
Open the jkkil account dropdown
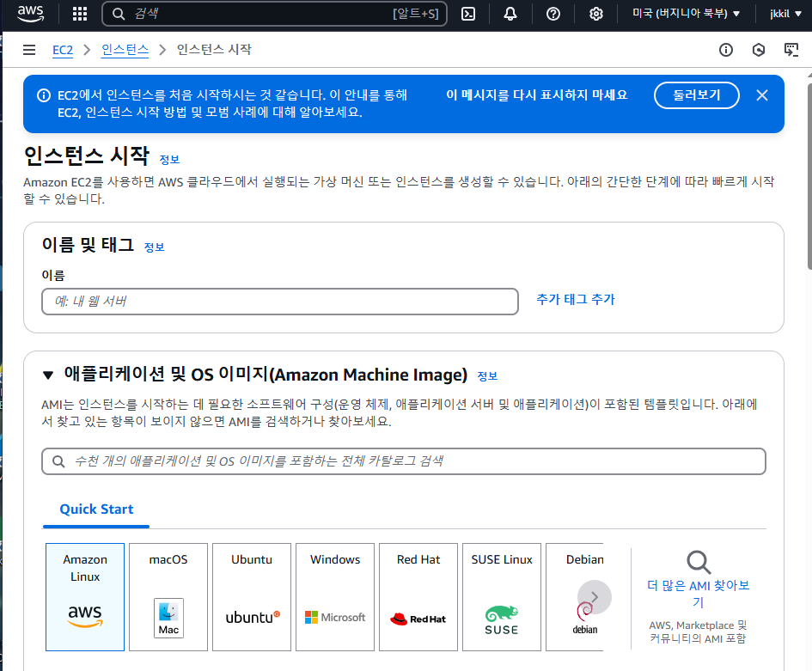(x=785, y=14)
